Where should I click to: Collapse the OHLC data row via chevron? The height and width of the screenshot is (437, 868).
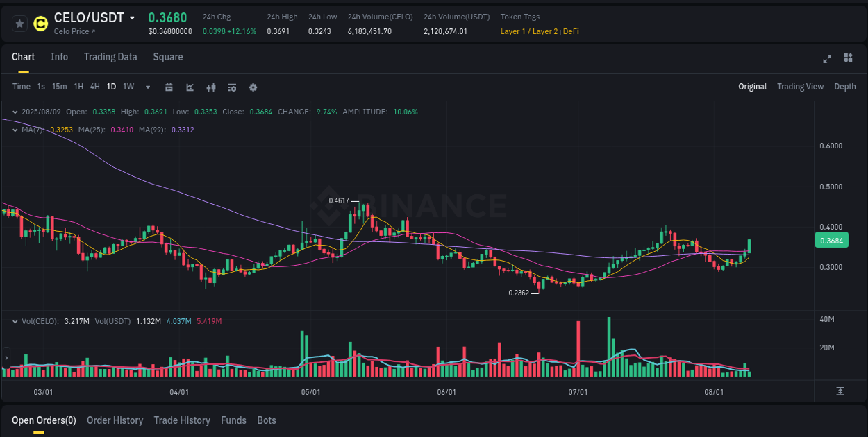pyautogui.click(x=15, y=111)
